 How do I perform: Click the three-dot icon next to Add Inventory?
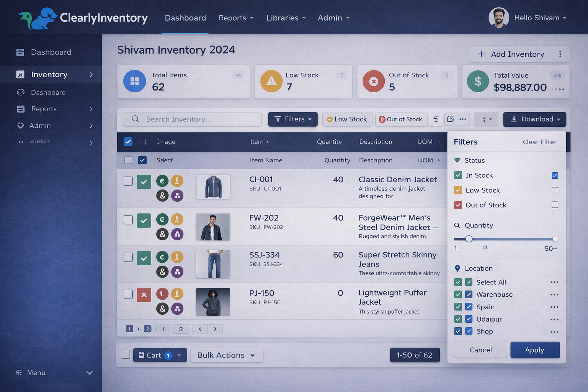coord(560,54)
